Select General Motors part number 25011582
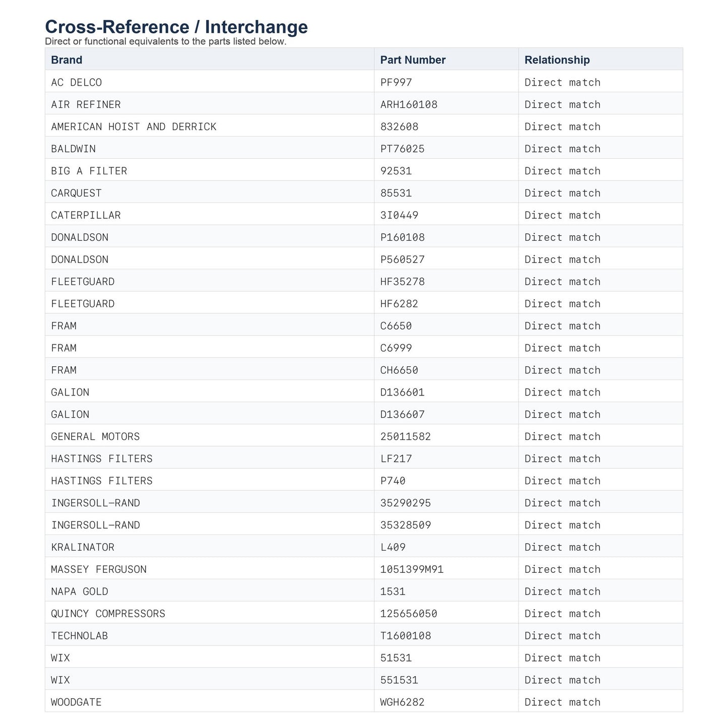Image resolution: width=728 pixels, height=728 pixels. (x=406, y=437)
